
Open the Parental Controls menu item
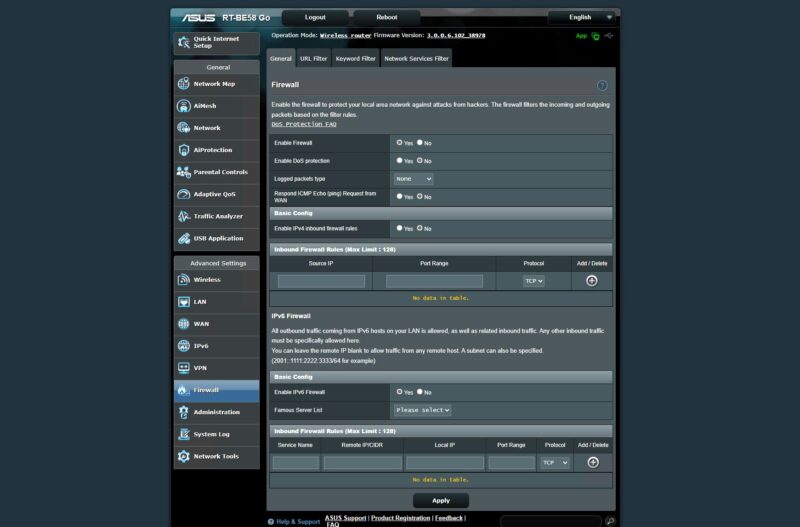coord(217,172)
